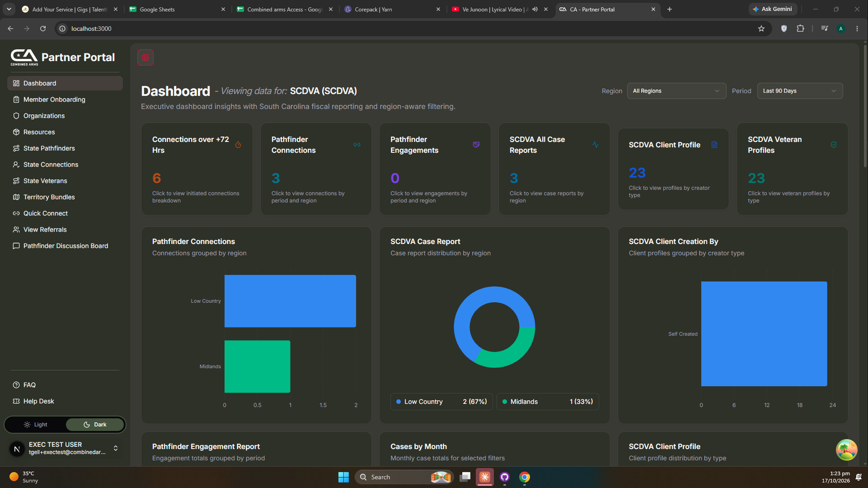Open the Chrome tab search dropdown
This screenshot has height=488, width=868.
pos(9,9)
